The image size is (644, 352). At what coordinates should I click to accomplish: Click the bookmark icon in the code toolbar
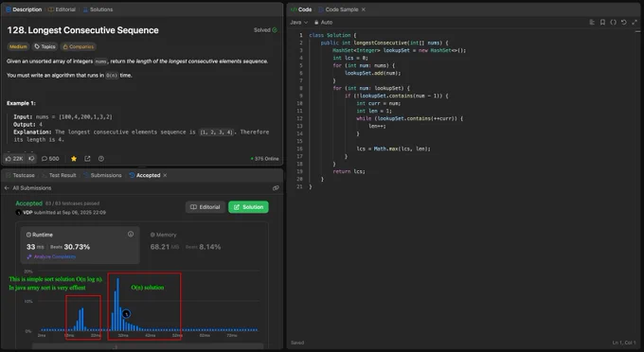pos(602,22)
